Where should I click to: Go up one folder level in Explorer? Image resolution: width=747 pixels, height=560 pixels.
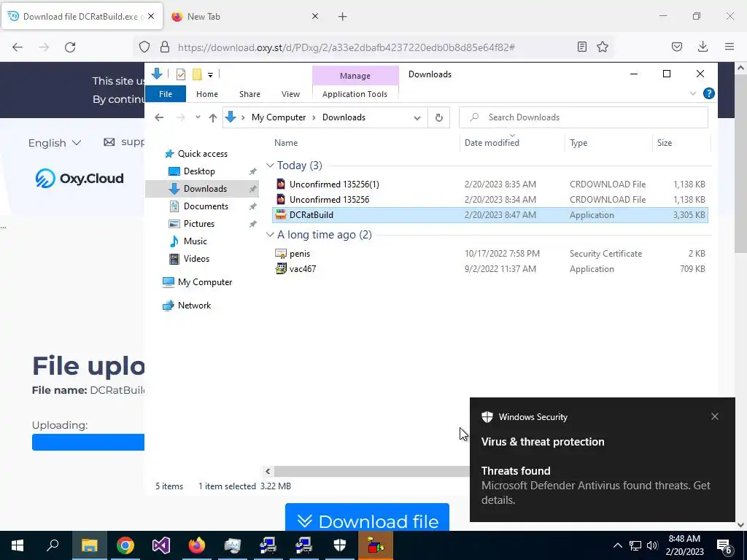click(212, 117)
